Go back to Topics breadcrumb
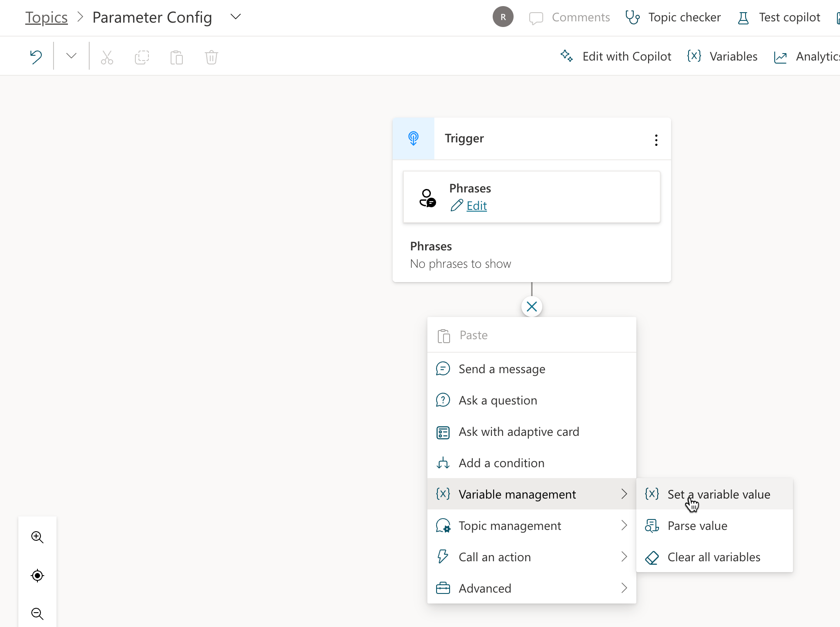This screenshot has width=840, height=627. [x=46, y=17]
